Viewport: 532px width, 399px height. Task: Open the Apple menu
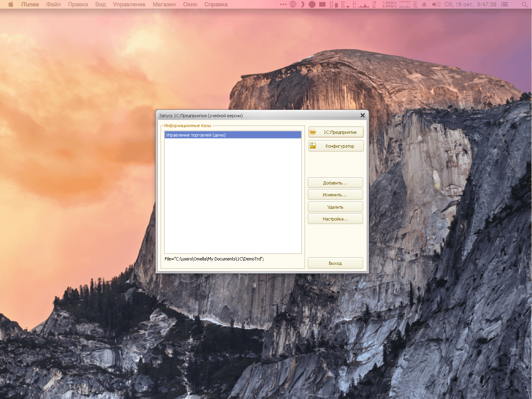[x=11, y=4]
